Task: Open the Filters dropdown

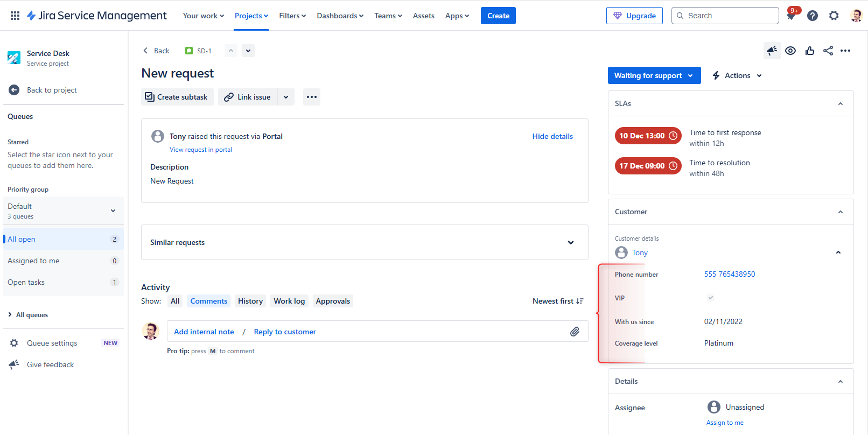Action: 292,16
